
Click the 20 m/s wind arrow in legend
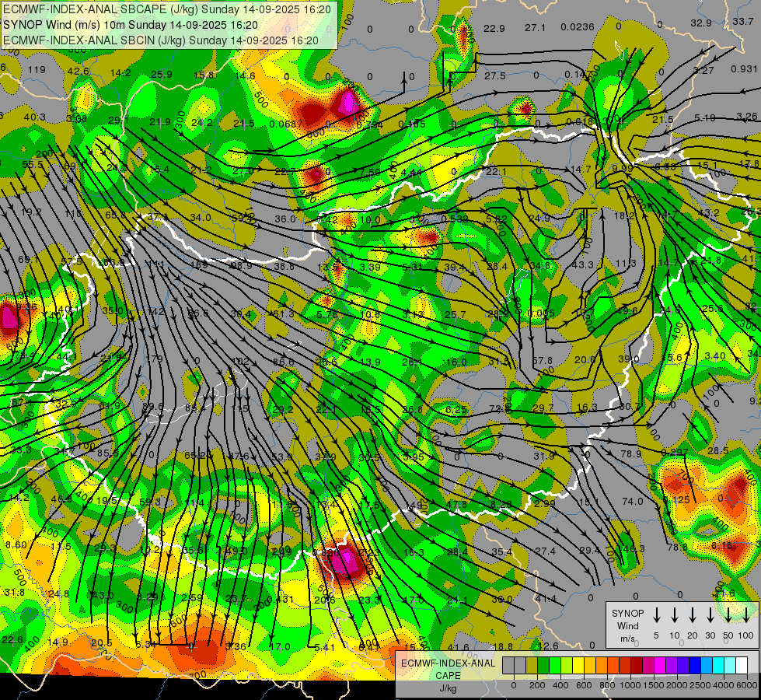click(x=692, y=615)
